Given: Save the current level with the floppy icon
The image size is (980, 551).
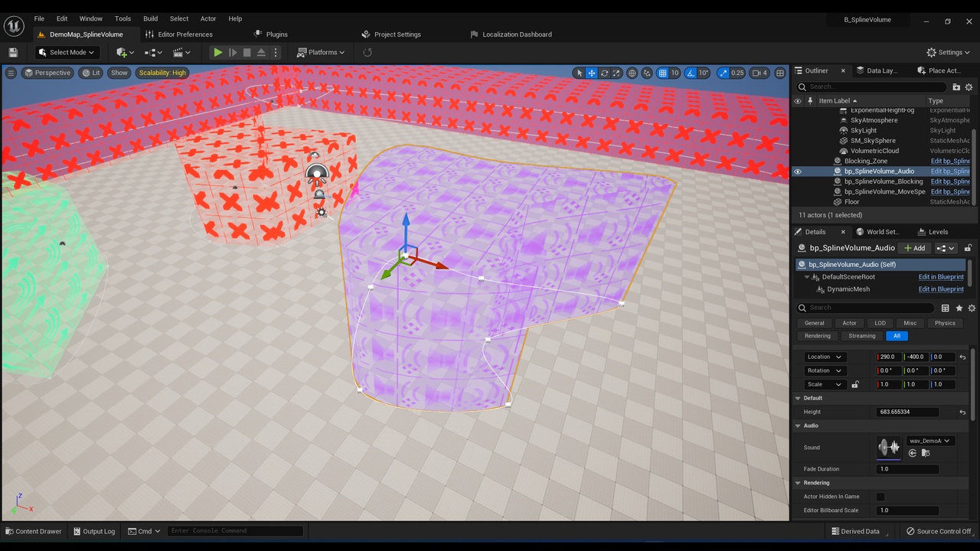Looking at the screenshot, I should coord(13,52).
